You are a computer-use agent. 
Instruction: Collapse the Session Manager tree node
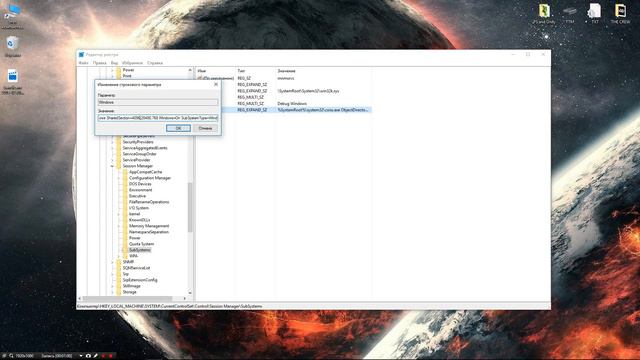112,166
